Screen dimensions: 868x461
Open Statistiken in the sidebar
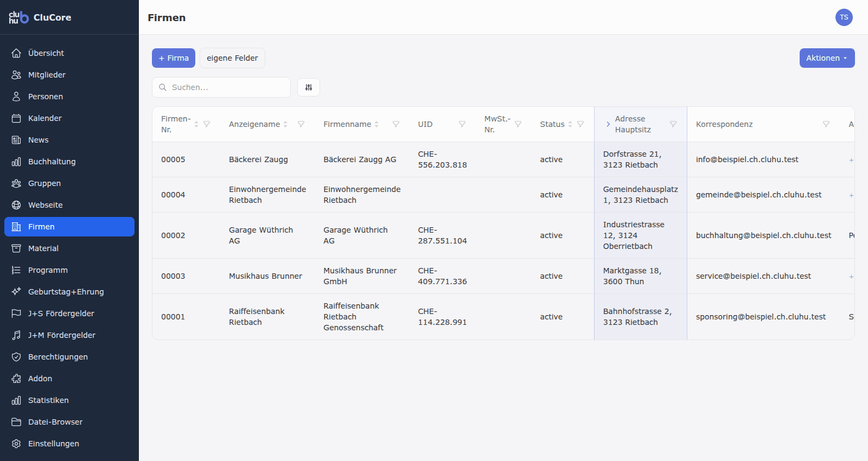(x=69, y=400)
